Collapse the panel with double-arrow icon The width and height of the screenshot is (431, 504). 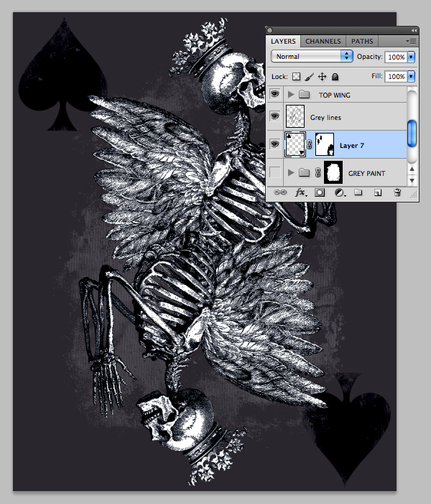(x=414, y=30)
